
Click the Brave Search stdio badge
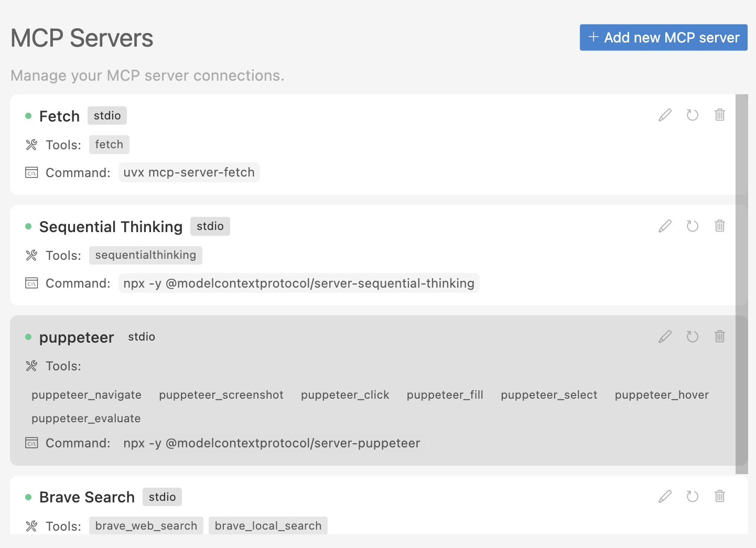[162, 497]
